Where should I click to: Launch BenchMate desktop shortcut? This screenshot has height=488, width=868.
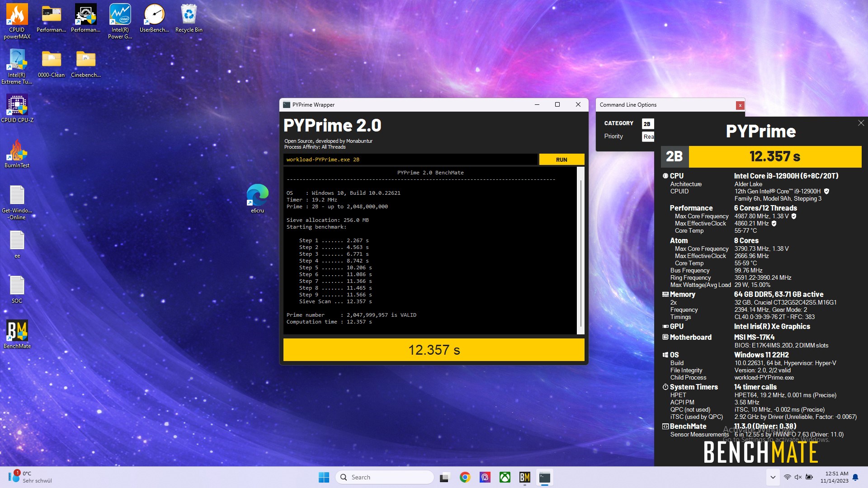pos(17,334)
